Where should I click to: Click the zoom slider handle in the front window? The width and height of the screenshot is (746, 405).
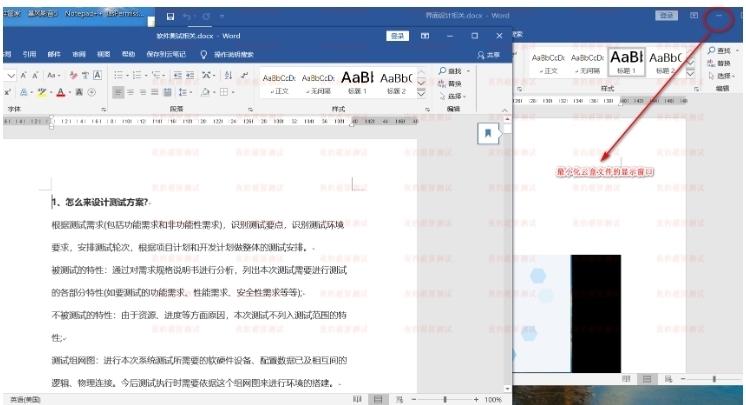click(x=445, y=400)
